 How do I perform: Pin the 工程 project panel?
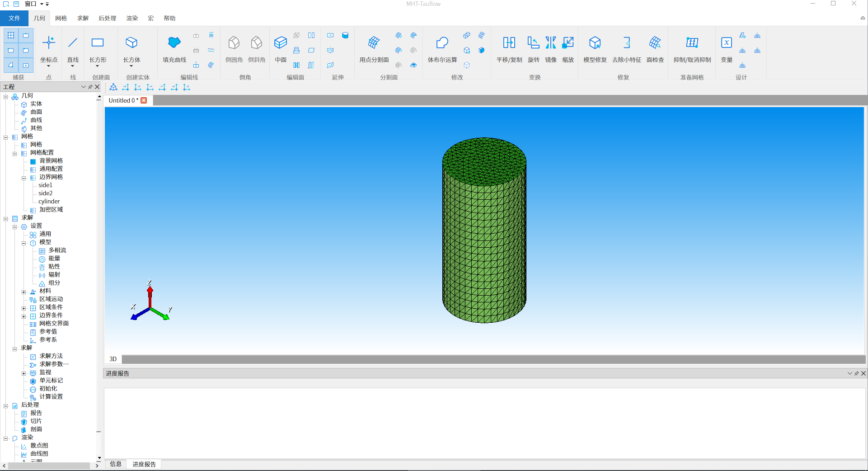tap(90, 87)
